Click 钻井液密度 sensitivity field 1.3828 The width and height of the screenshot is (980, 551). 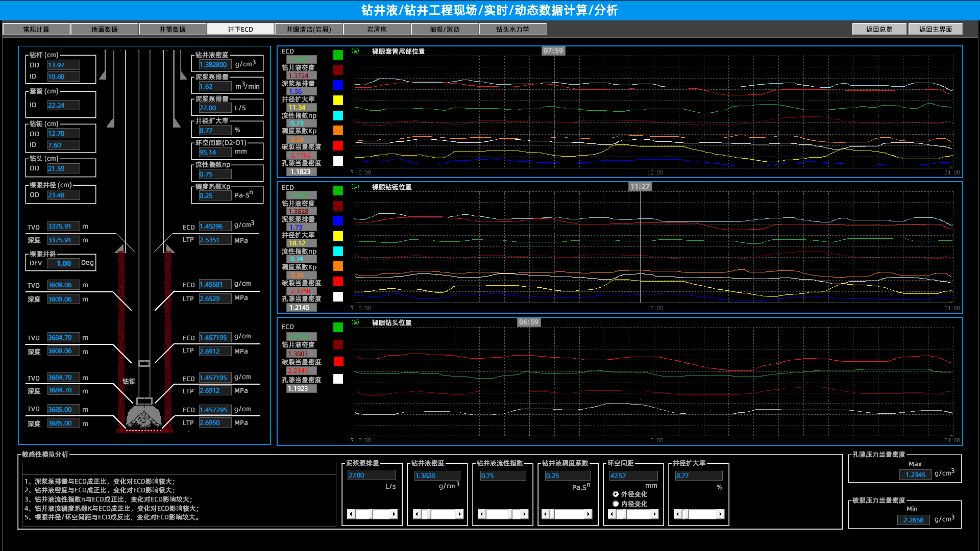(437, 475)
